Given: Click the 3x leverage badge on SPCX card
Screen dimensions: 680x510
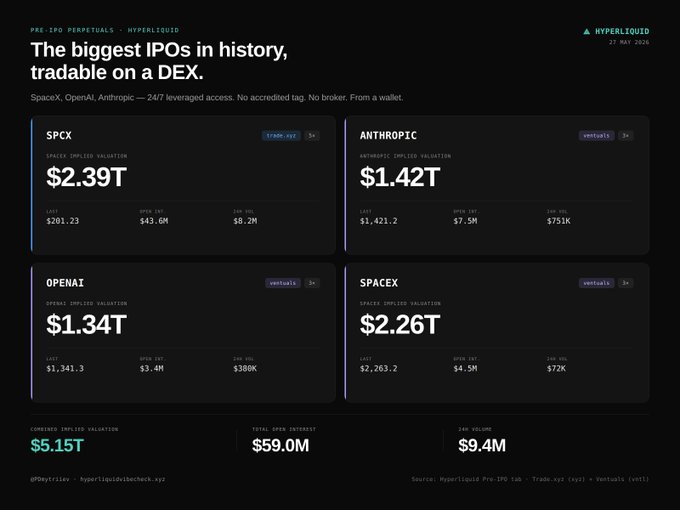Looking at the screenshot, I should click(312, 135).
